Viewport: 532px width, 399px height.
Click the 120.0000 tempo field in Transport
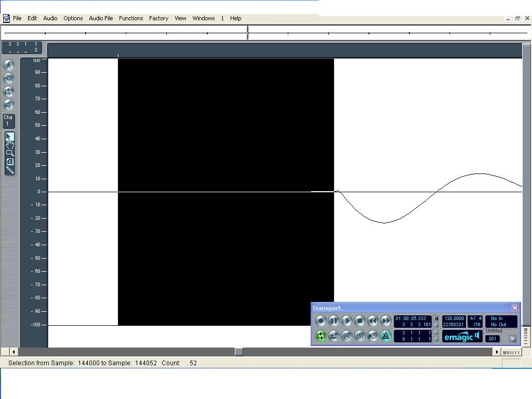(454, 318)
